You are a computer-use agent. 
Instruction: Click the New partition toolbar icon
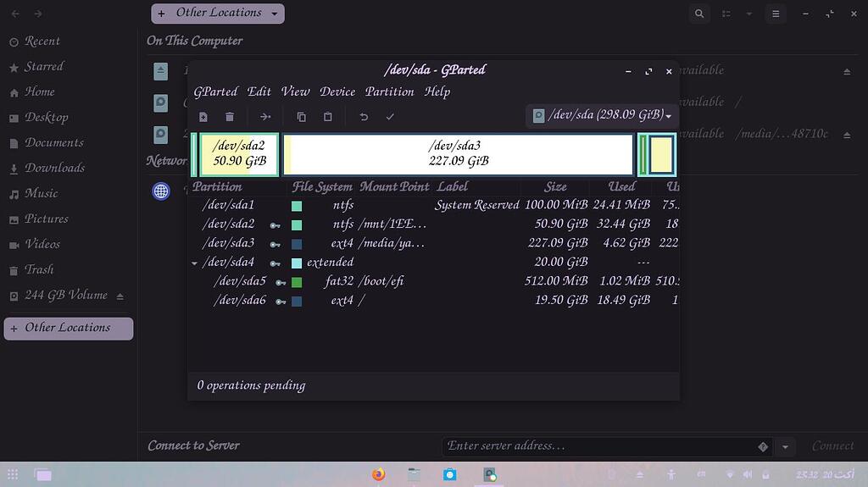[203, 117]
